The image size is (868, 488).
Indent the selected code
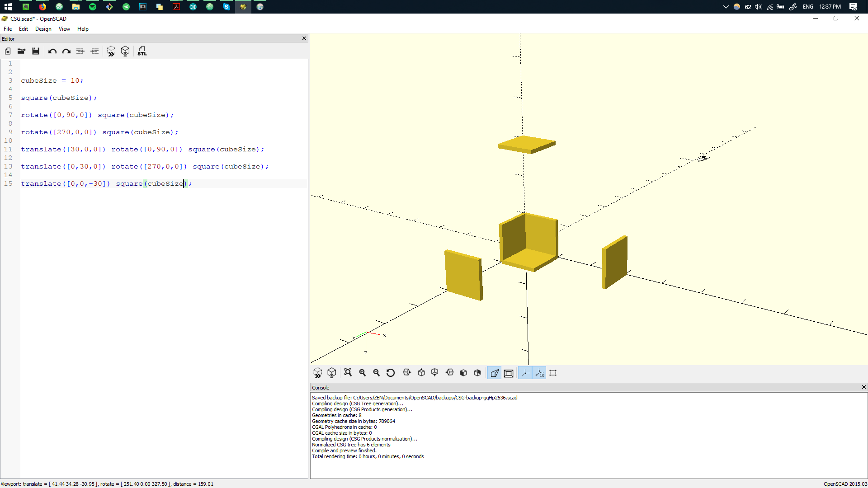click(x=94, y=51)
